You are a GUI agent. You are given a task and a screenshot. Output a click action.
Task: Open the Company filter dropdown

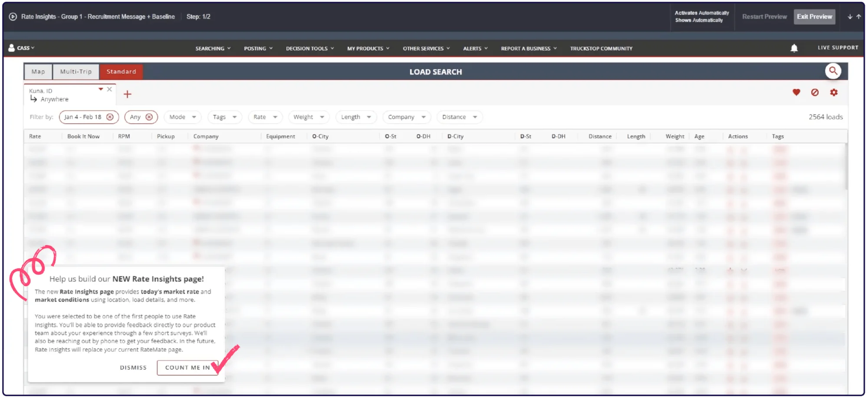click(406, 117)
